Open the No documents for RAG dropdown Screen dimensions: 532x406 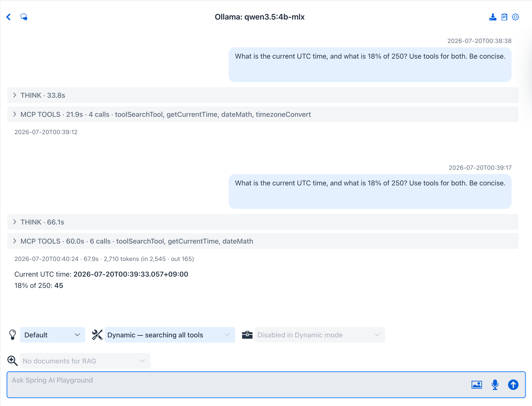click(85, 361)
